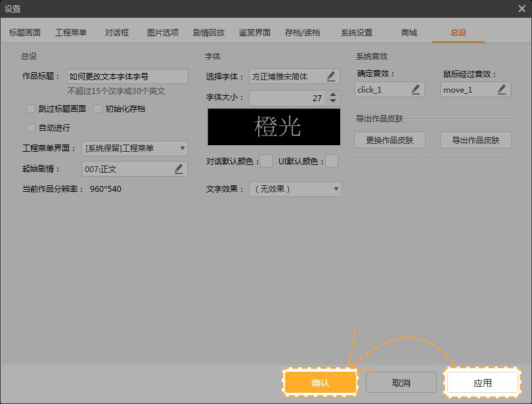Click edit pencil icon in 起始剧情 field
This screenshot has height=404, width=532.
[179, 169]
